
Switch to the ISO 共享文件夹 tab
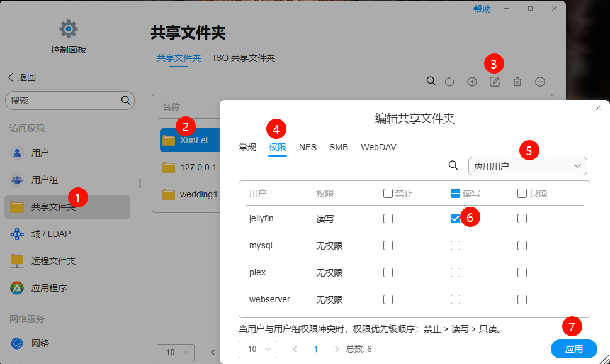click(x=244, y=58)
